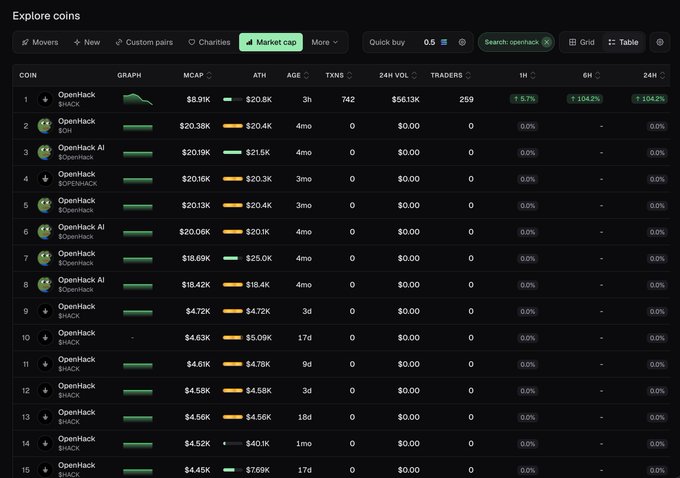
Task: Edit the quick buy amount 0.5 field
Action: pos(429,42)
